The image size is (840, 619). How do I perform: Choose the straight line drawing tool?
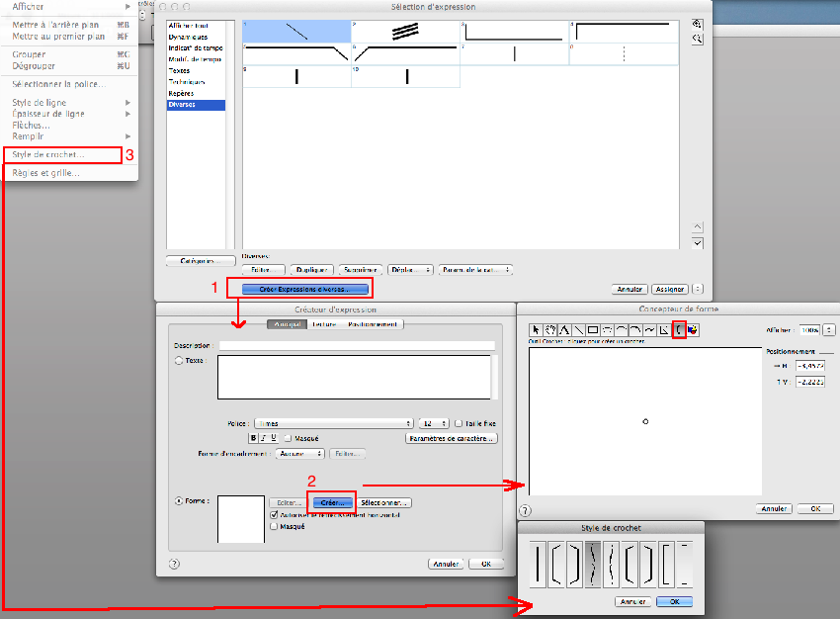[x=578, y=330]
